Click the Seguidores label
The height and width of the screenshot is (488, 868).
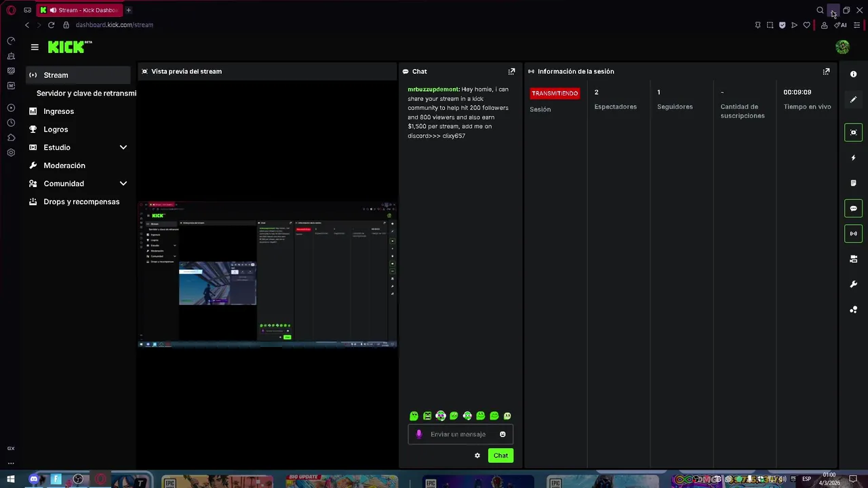[675, 107]
